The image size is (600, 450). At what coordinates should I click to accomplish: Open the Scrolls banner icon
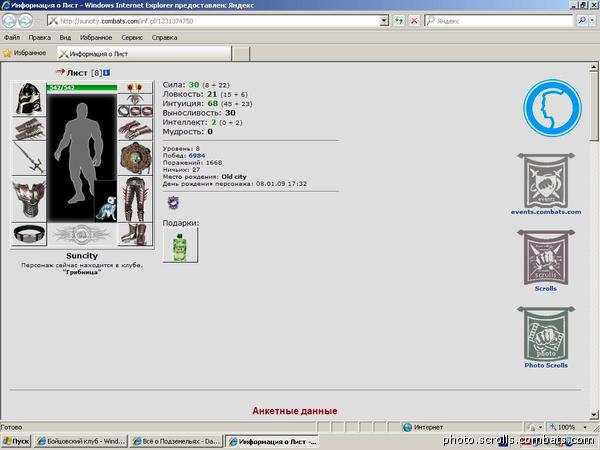[x=546, y=257]
